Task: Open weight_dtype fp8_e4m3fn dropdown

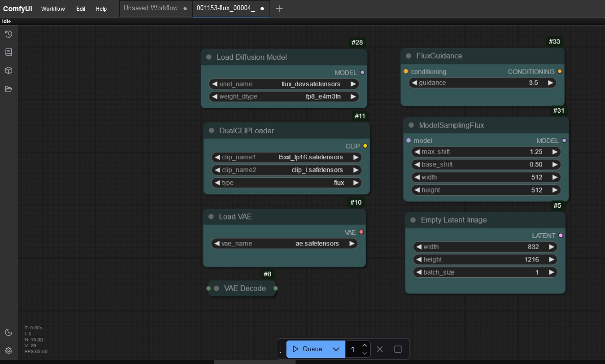Action: 284,96
